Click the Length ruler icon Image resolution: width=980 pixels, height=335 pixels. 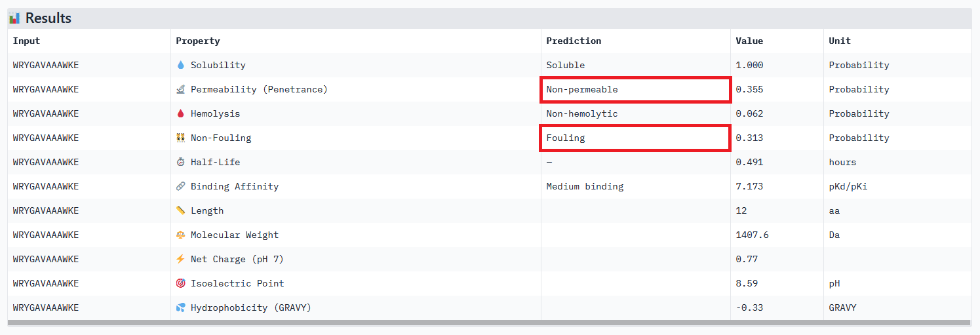pyautogui.click(x=181, y=210)
